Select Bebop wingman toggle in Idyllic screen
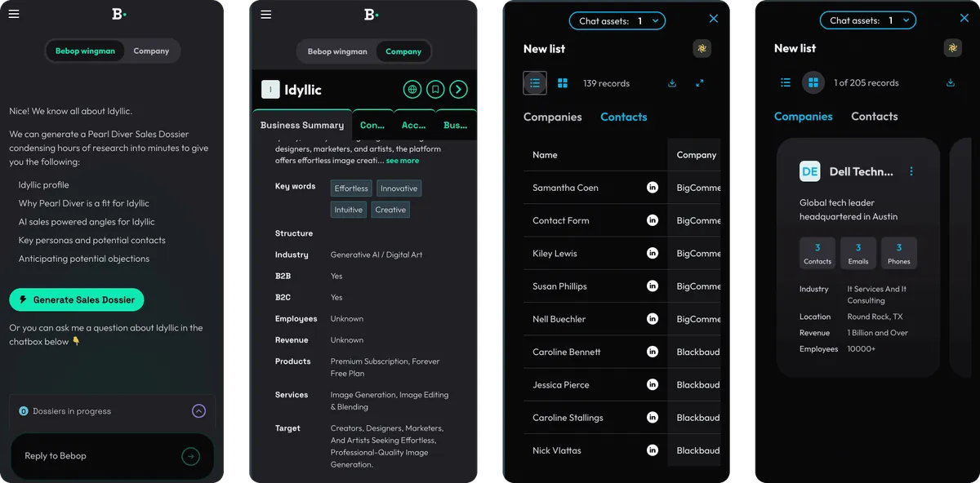This screenshot has height=483, width=980. [337, 51]
